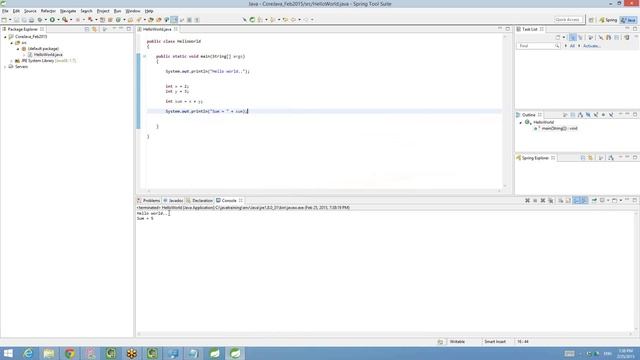Click the New file toolbar icon
This screenshot has height=360, width=640.
[x=4, y=20]
